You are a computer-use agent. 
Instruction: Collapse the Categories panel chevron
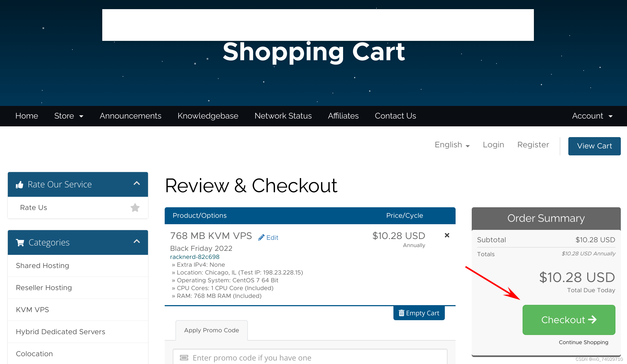coord(137,241)
